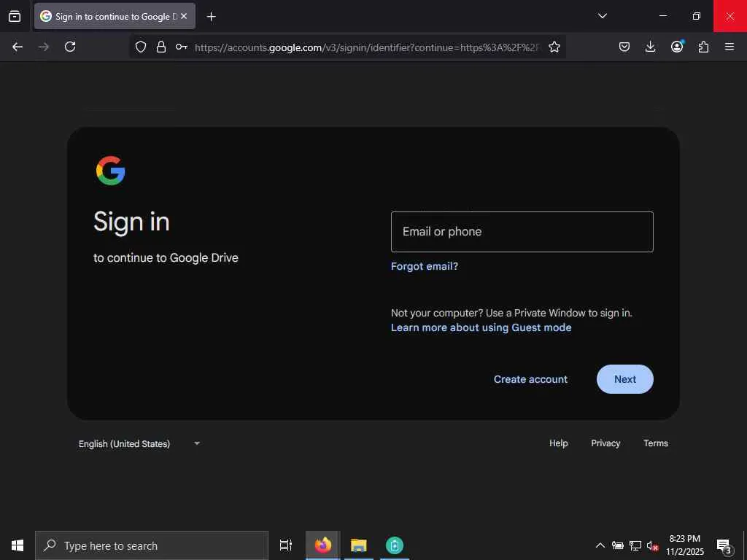The height and width of the screenshot is (560, 747).
Task: Click the to continue to Google Drive text
Action: click(x=166, y=258)
